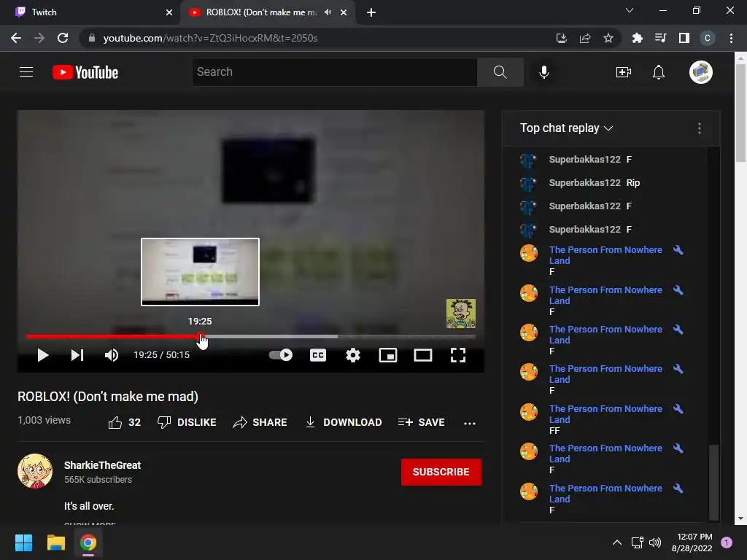
Task: Open File Explorer from taskbar
Action: pyautogui.click(x=55, y=542)
